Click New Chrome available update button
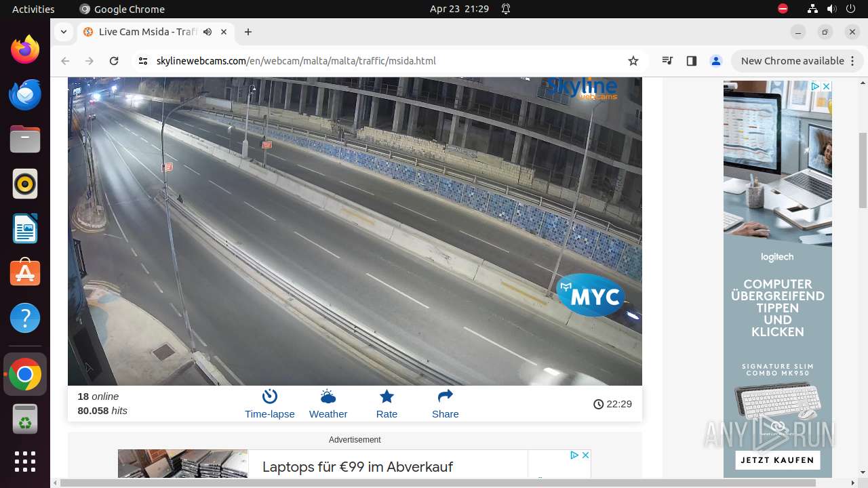 pyautogui.click(x=797, y=61)
